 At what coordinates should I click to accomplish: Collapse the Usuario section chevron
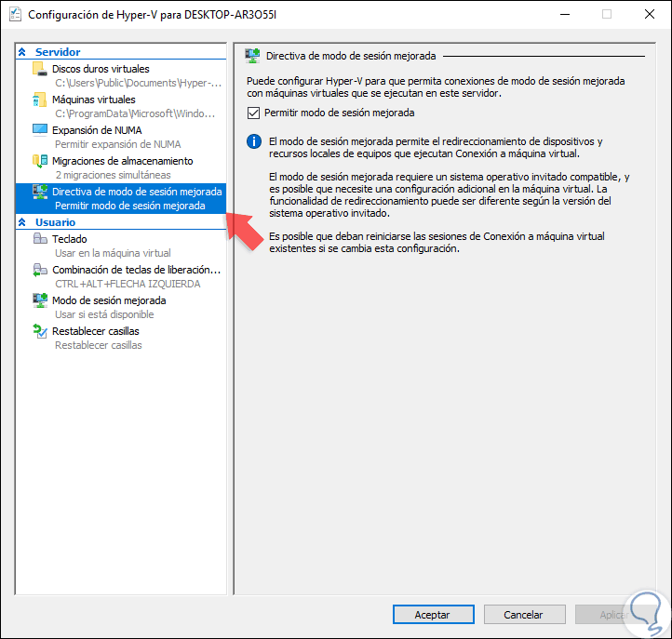pos(21,222)
